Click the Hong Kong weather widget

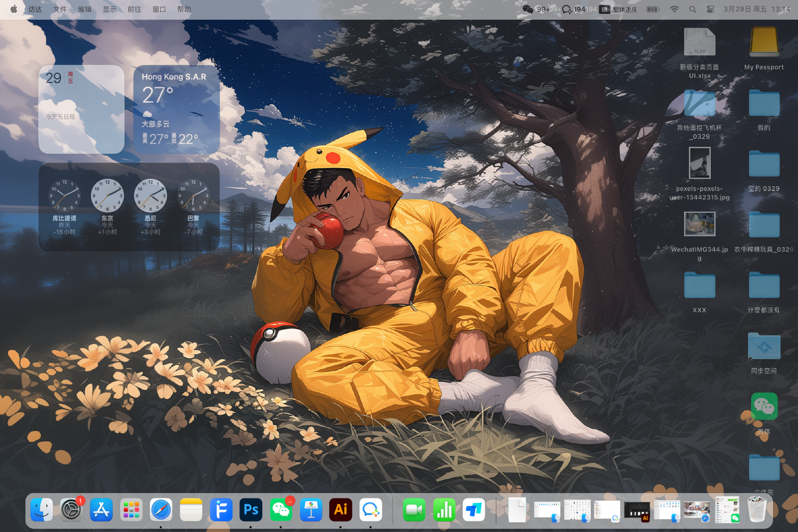pos(176,110)
